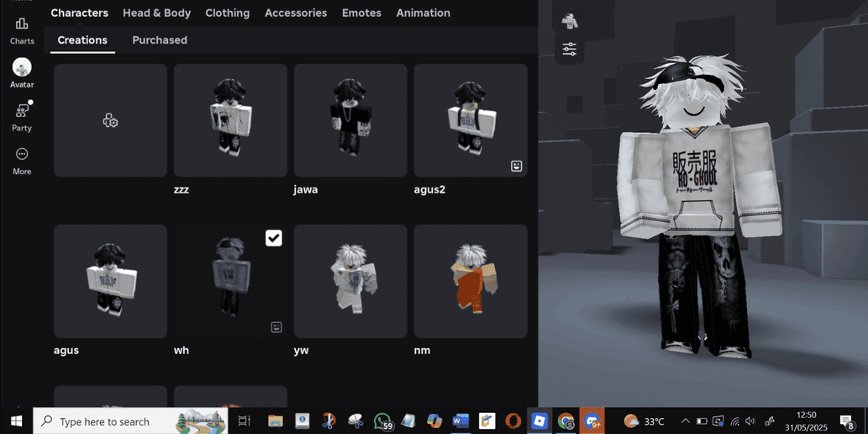Viewport: 868px width, 434px height.
Task: Open the weather widget showing 33°C
Action: 644,421
